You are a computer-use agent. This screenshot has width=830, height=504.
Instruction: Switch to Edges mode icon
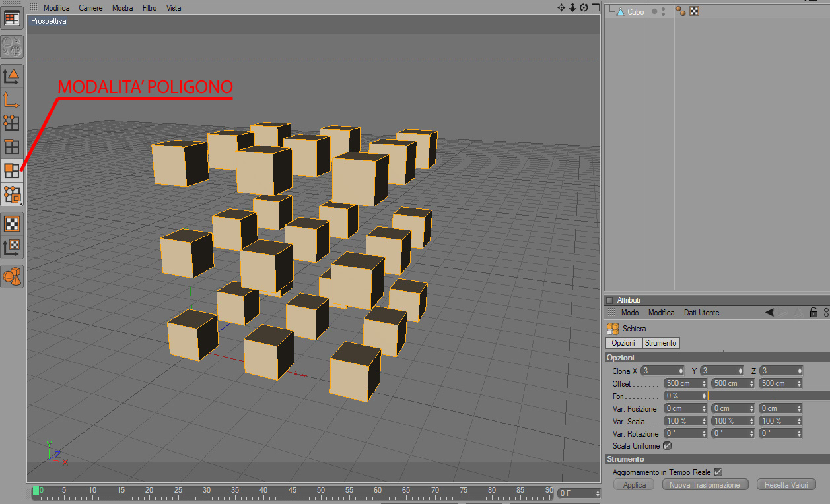[12, 146]
